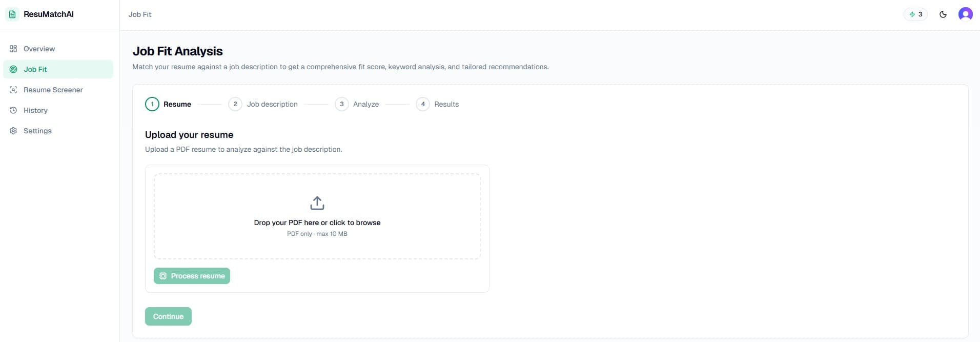The height and width of the screenshot is (342, 980).
Task: Select Job Fit in the sidebar
Action: (58, 69)
